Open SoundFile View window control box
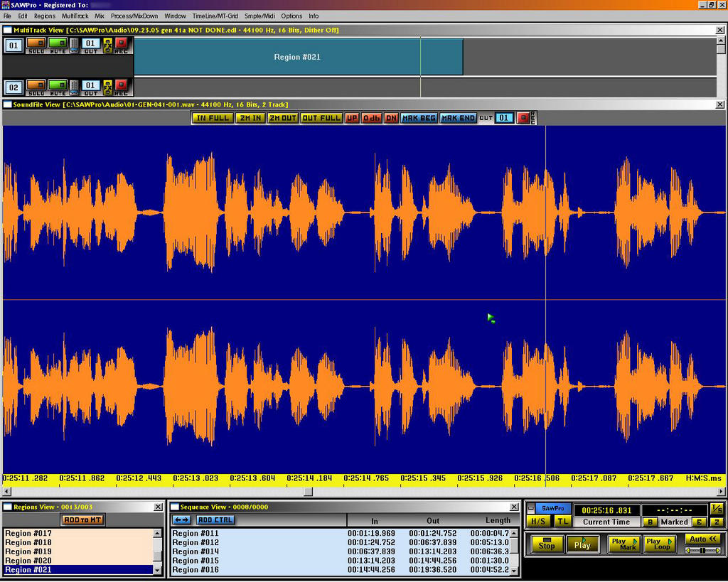 pos(7,105)
